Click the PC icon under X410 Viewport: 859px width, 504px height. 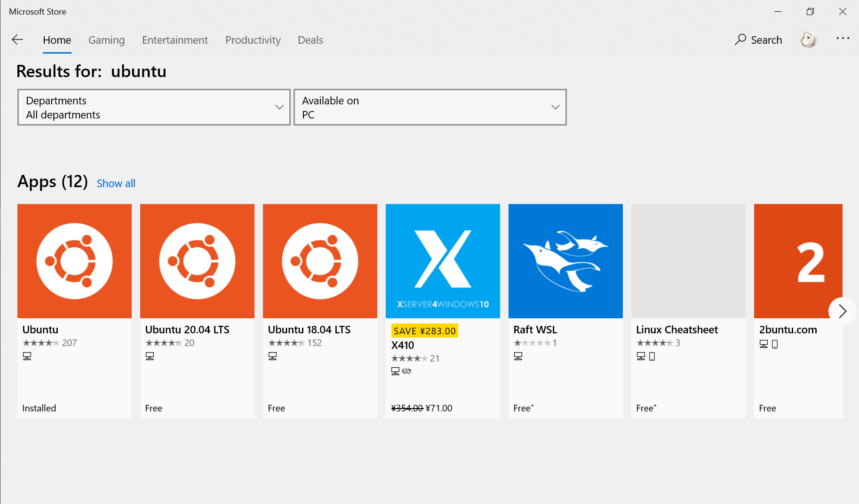[395, 371]
